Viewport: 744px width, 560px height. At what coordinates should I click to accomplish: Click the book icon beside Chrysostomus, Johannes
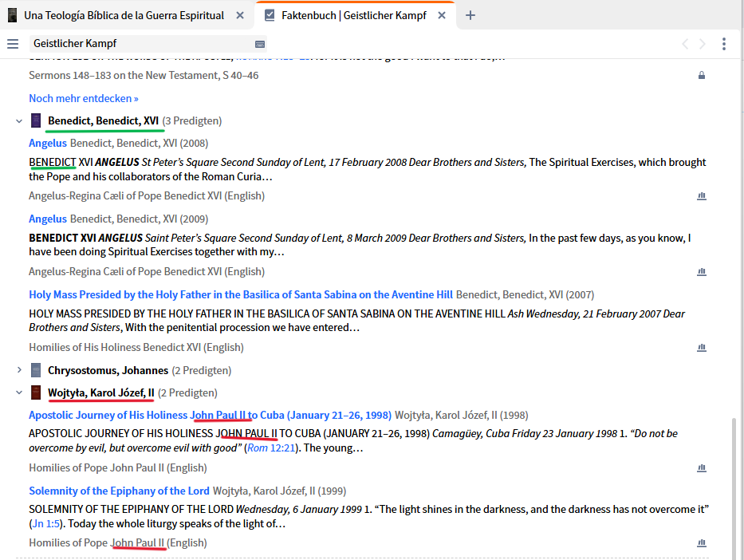tap(35, 370)
